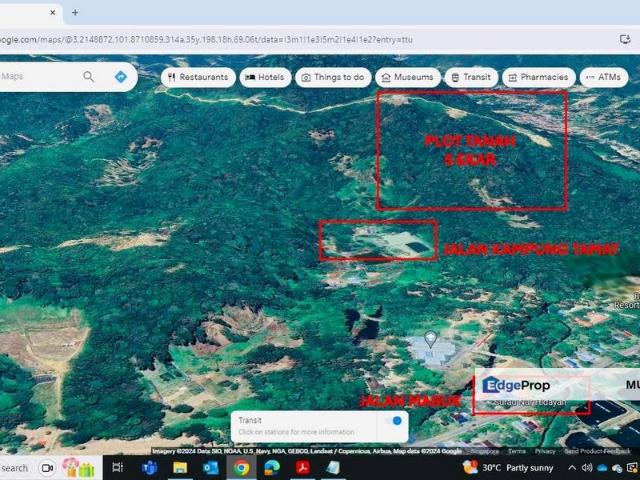Close the current browser tab

53,13
